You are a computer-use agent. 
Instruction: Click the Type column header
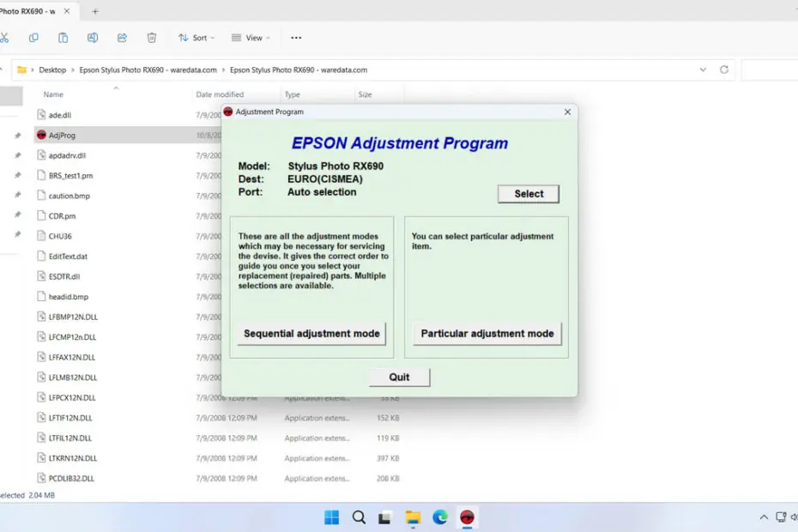pos(292,94)
